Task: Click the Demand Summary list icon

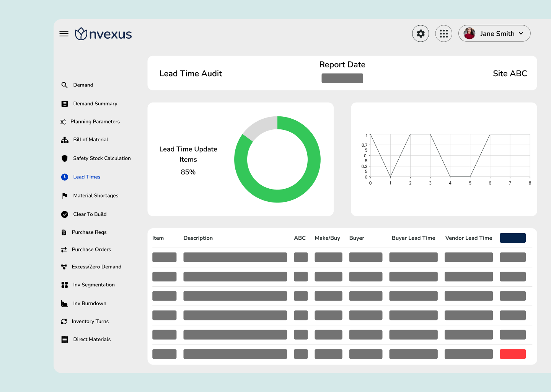Action: pyautogui.click(x=65, y=104)
